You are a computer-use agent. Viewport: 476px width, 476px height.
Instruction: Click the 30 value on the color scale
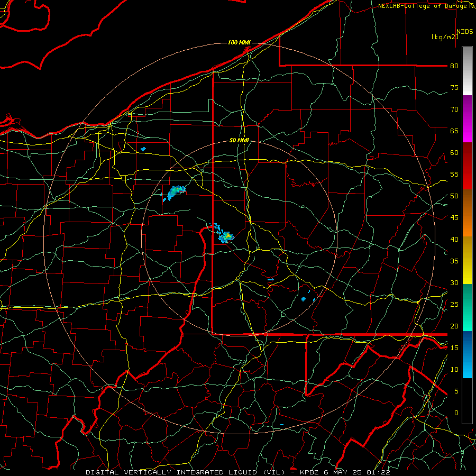[454, 283]
